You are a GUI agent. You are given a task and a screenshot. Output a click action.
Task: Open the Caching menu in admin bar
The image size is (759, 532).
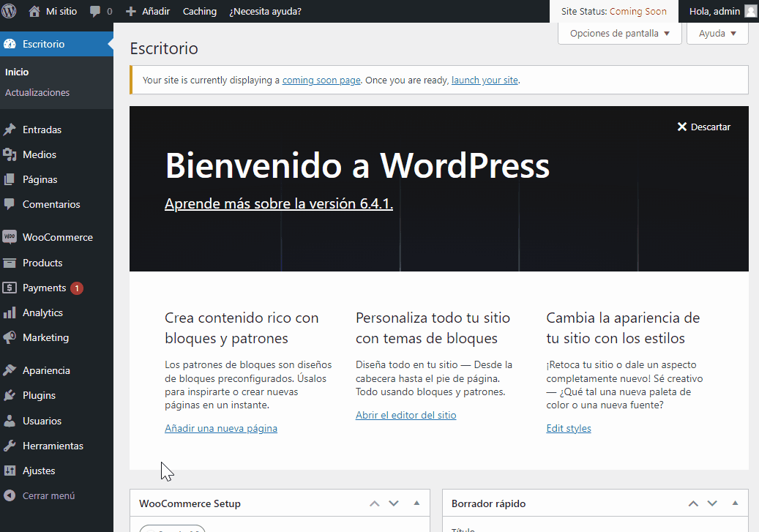(199, 11)
